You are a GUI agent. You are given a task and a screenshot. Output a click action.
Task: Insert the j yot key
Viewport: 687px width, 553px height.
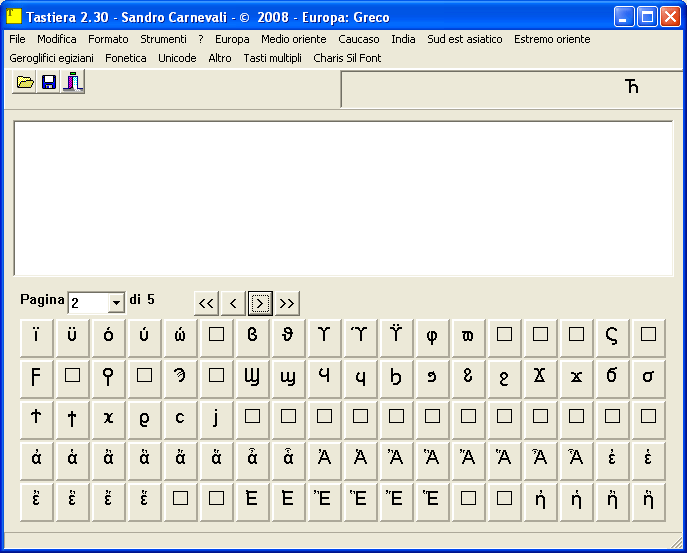[x=216, y=419]
